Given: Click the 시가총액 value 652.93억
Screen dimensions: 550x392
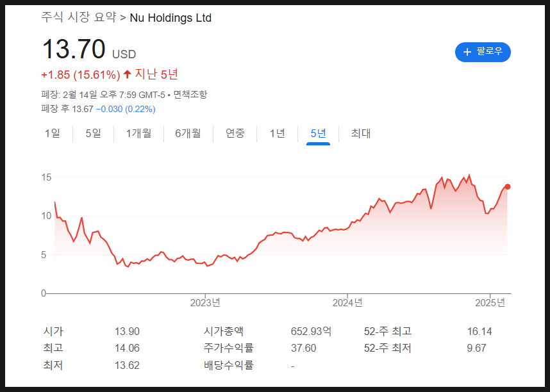Looking at the screenshot, I should (311, 331).
